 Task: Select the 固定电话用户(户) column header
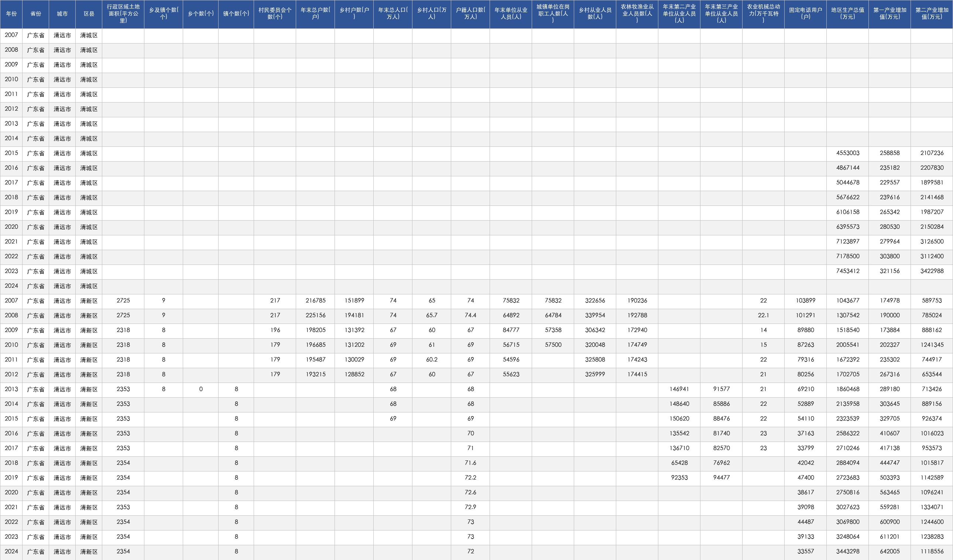pos(806,14)
